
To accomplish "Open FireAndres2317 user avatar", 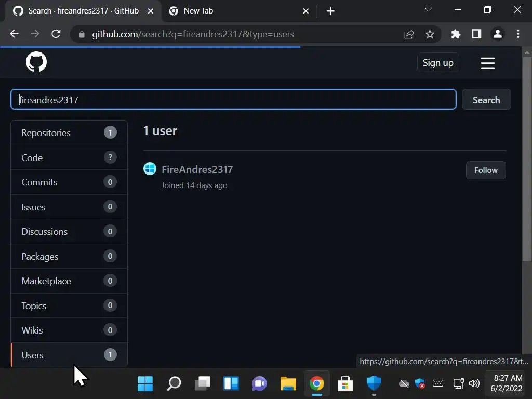I will pyautogui.click(x=150, y=169).
